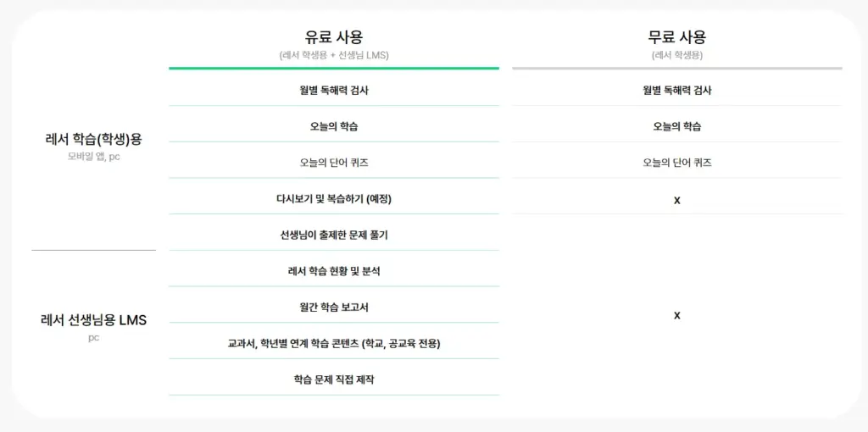The image size is (868, 432).
Task: Click 오늘의 학습 under 무료 사용
Action: point(676,126)
